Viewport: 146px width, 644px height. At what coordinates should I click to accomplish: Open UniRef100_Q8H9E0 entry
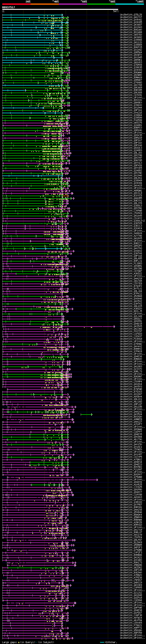[131, 103]
